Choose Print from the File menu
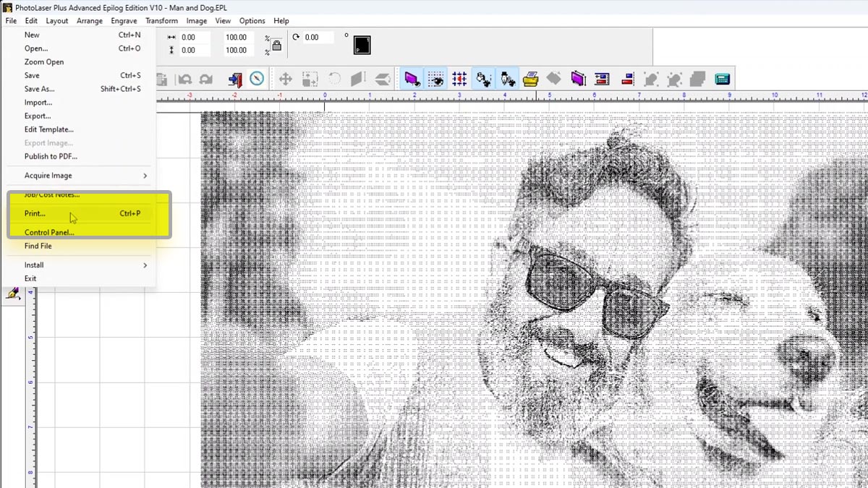The height and width of the screenshot is (488, 868). coord(36,213)
